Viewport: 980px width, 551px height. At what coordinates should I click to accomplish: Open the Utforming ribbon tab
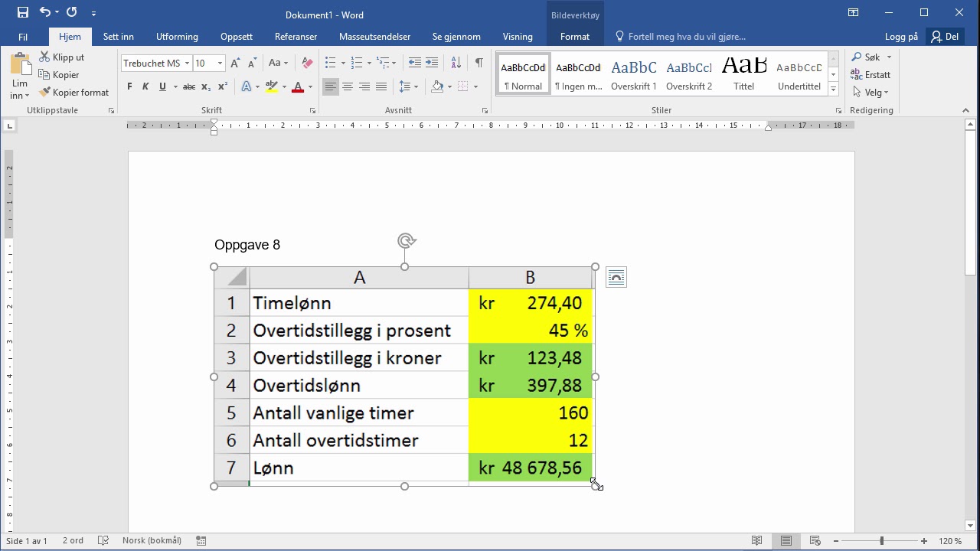coord(177,37)
